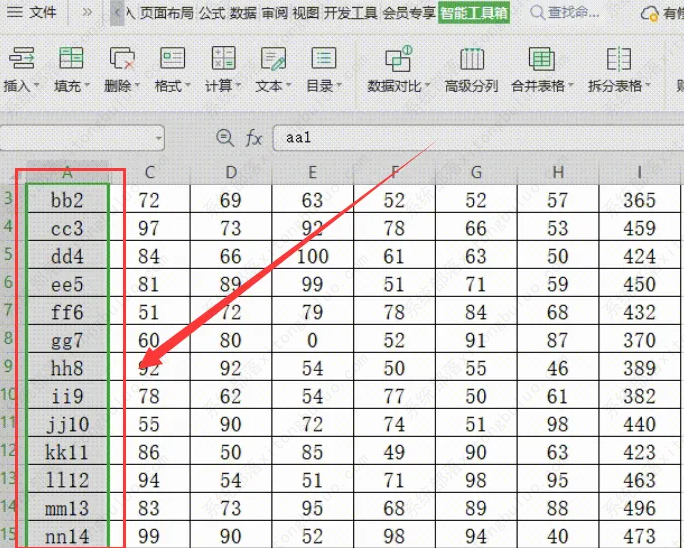
Task: Click the 查找命令 search box
Action: 565,13
